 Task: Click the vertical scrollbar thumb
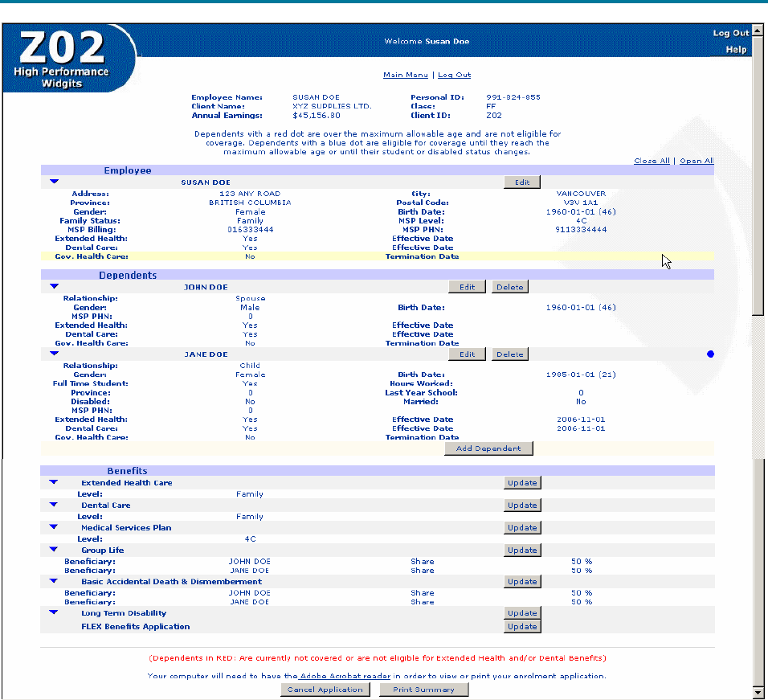(758, 175)
